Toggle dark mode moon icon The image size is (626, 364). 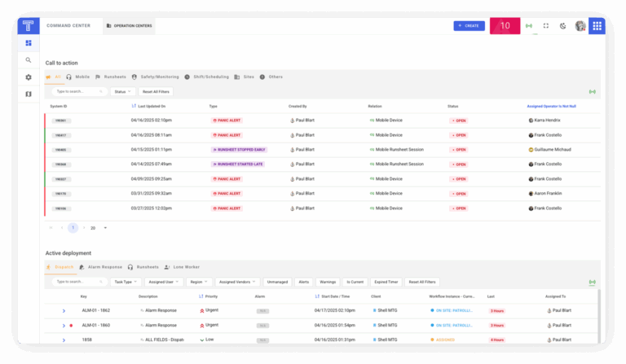[x=563, y=26]
